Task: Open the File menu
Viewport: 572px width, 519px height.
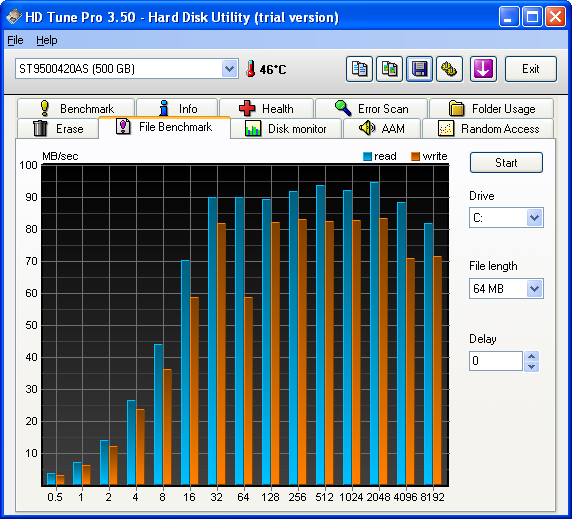Action: (x=15, y=40)
